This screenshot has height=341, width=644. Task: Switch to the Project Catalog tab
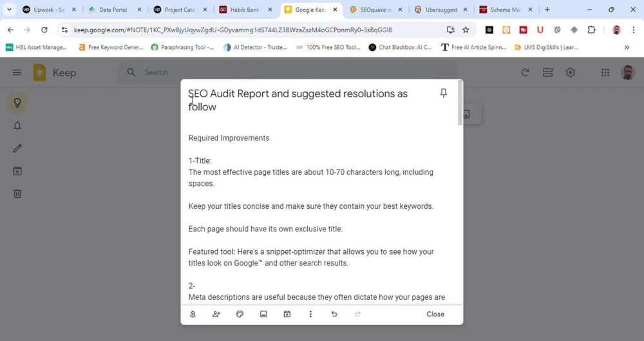(x=179, y=10)
